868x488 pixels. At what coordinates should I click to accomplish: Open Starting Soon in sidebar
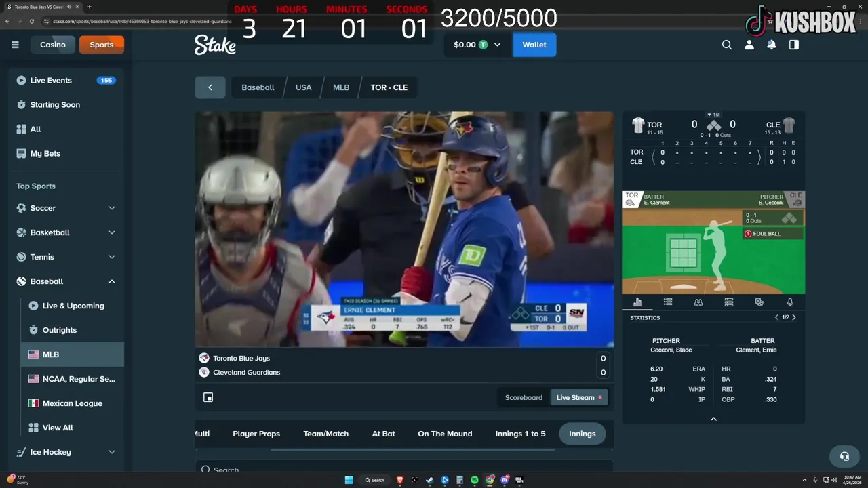[x=66, y=104]
